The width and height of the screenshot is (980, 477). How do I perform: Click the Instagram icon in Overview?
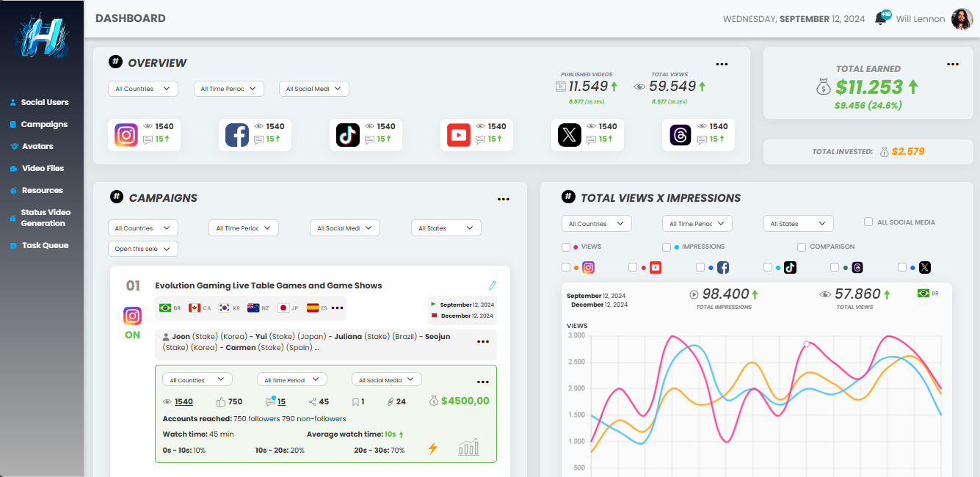[126, 135]
